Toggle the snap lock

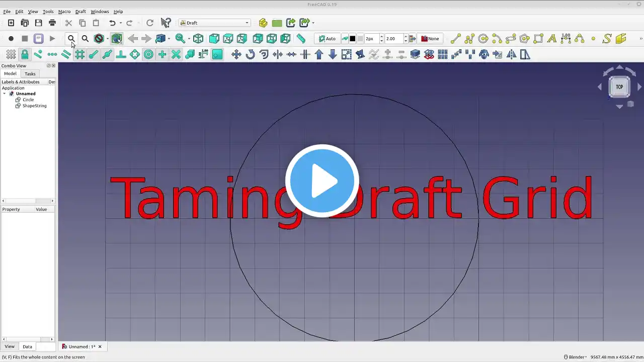[x=25, y=54]
